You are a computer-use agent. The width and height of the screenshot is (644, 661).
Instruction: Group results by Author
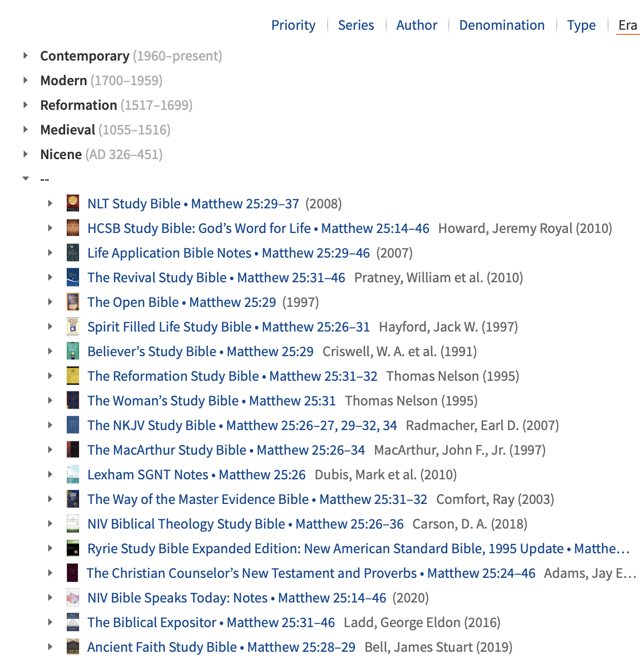[x=416, y=25]
